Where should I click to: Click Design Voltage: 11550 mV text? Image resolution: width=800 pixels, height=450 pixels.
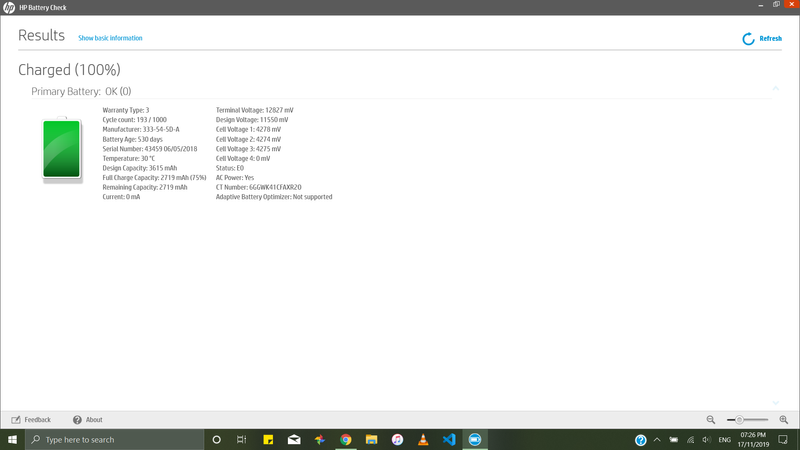252,120
